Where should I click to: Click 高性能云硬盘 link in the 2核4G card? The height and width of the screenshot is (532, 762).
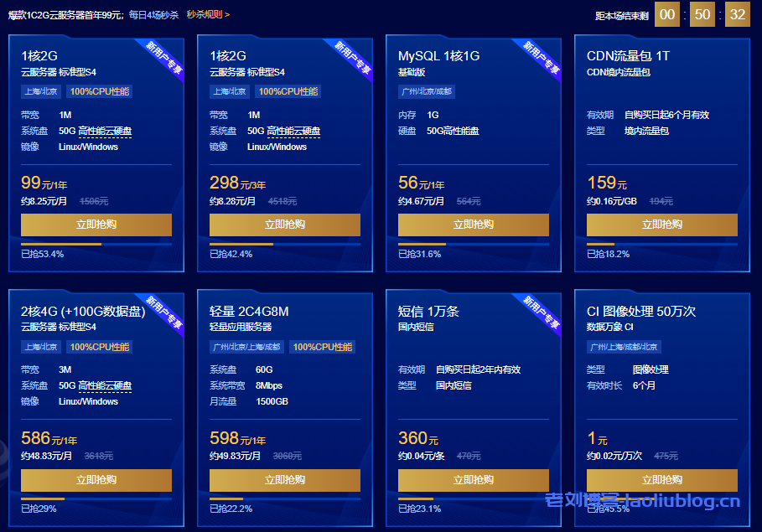[x=105, y=385]
